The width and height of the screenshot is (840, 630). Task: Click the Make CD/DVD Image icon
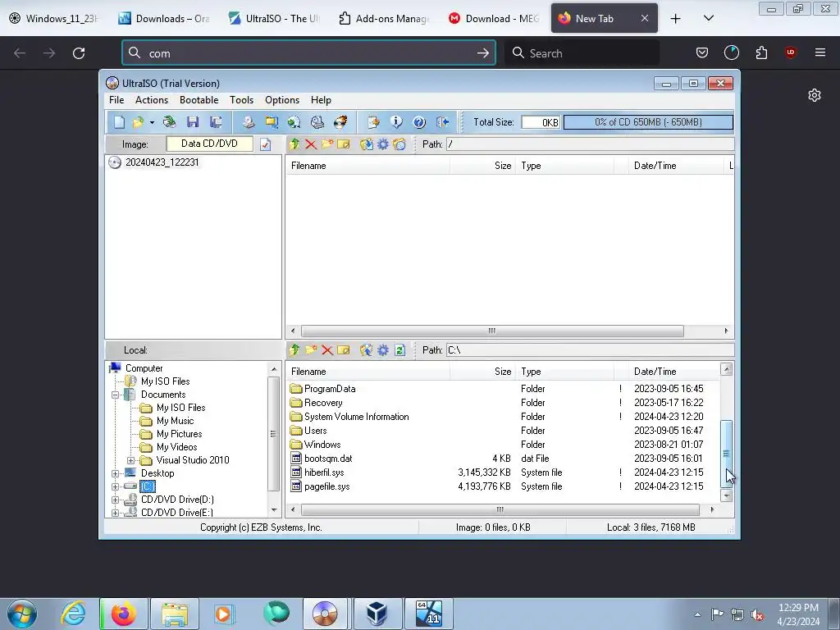click(x=248, y=122)
